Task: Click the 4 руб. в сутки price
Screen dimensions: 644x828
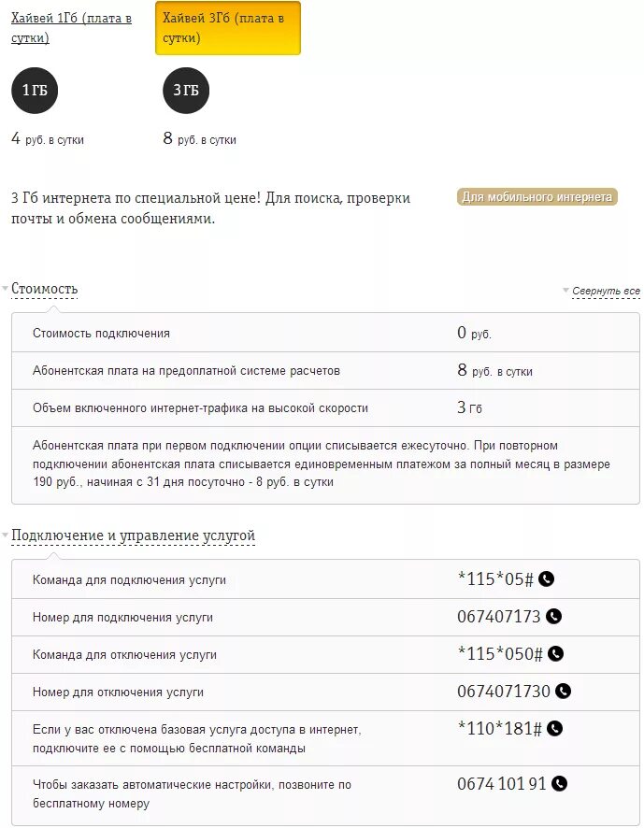Action: click(48, 139)
